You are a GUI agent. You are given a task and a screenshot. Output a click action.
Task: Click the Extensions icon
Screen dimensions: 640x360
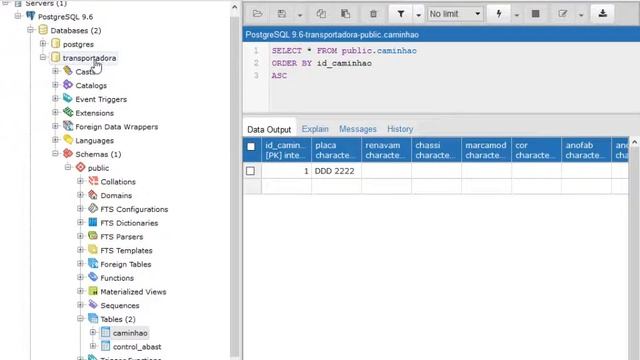coord(68,112)
